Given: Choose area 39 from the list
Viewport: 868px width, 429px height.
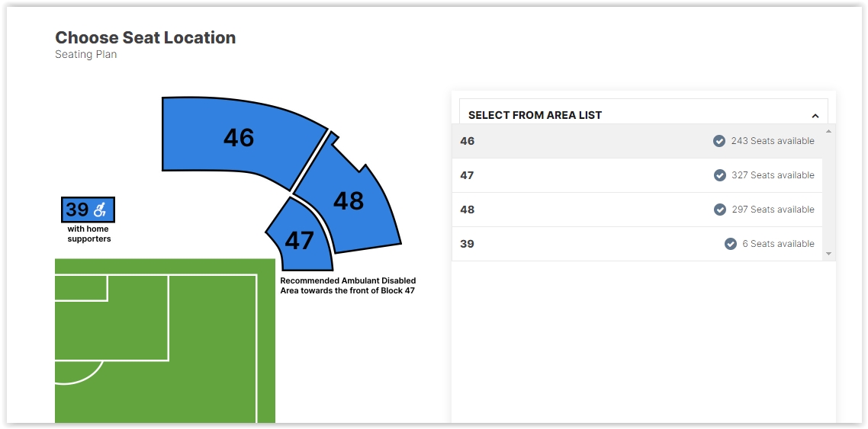Looking at the screenshot, I should (x=637, y=244).
